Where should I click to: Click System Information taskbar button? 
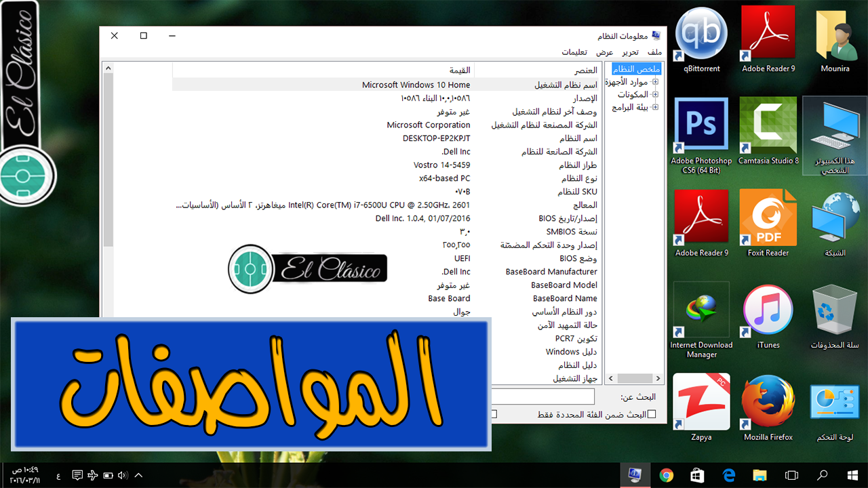pyautogui.click(x=635, y=476)
